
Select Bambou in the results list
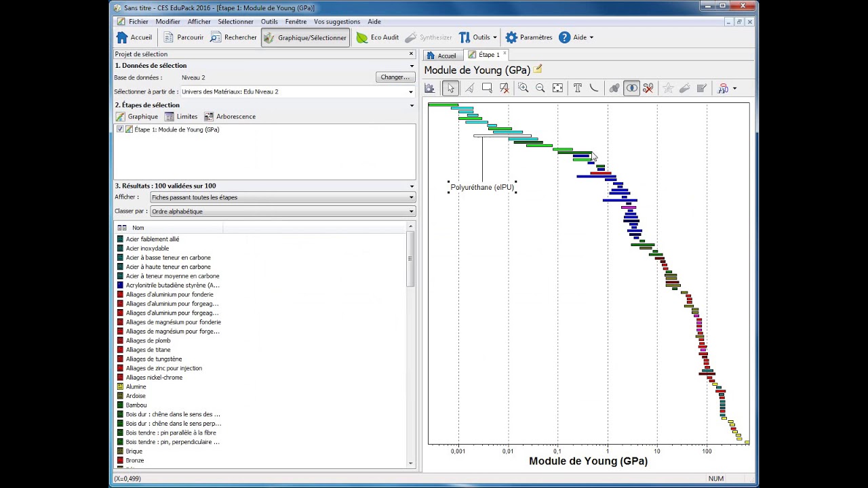click(x=136, y=405)
